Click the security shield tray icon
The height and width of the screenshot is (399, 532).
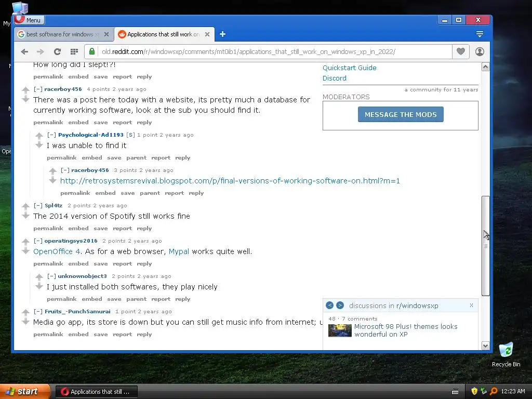coord(474,391)
